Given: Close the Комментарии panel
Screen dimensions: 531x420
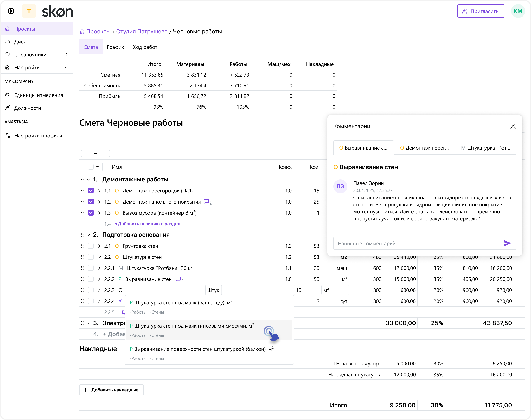Looking at the screenshot, I should tap(513, 126).
